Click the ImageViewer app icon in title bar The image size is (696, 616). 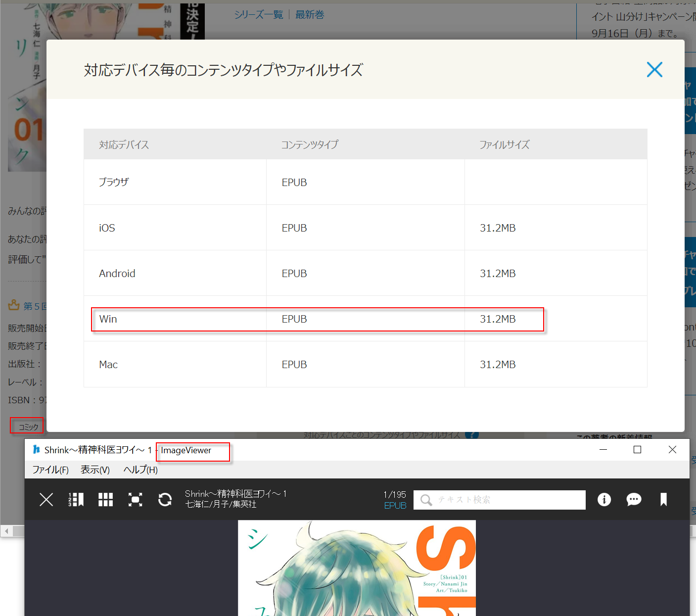[36, 450]
